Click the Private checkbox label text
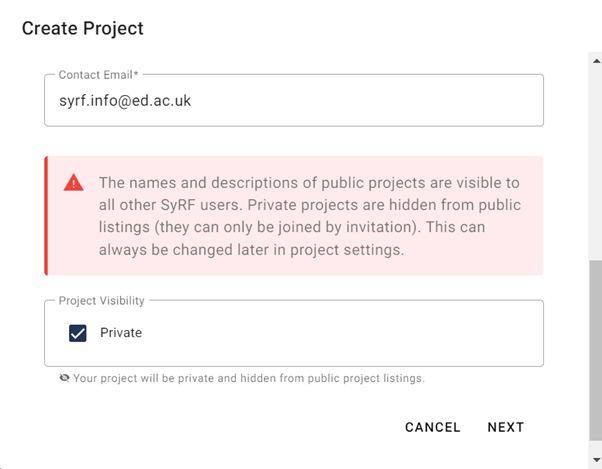This screenshot has width=602, height=469. click(121, 333)
